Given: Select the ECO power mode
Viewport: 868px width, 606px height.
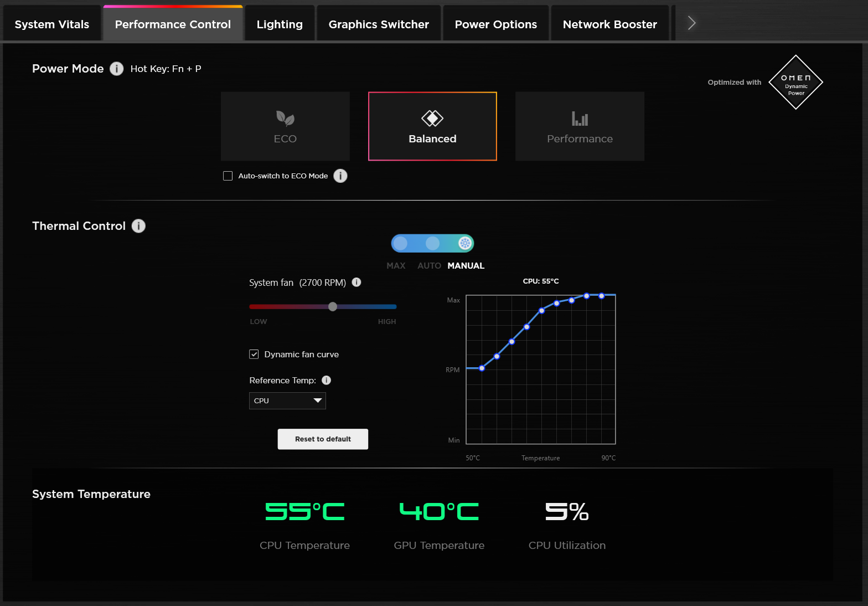Looking at the screenshot, I should pos(285,126).
